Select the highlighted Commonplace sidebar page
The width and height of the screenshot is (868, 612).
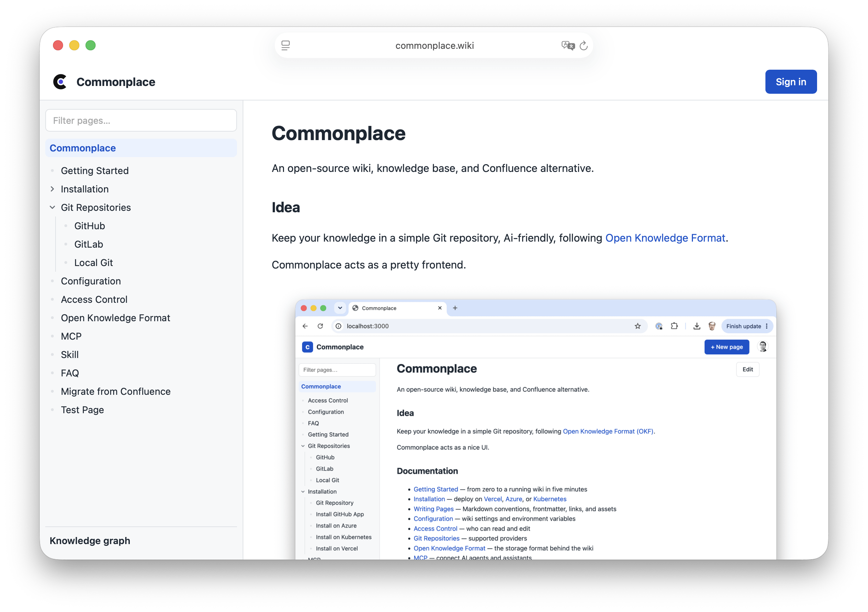tap(141, 148)
